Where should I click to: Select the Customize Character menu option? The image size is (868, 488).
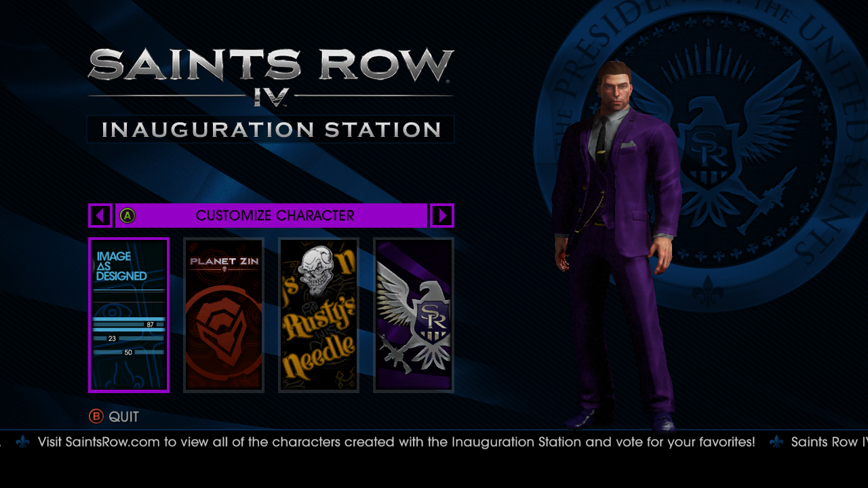(271, 216)
